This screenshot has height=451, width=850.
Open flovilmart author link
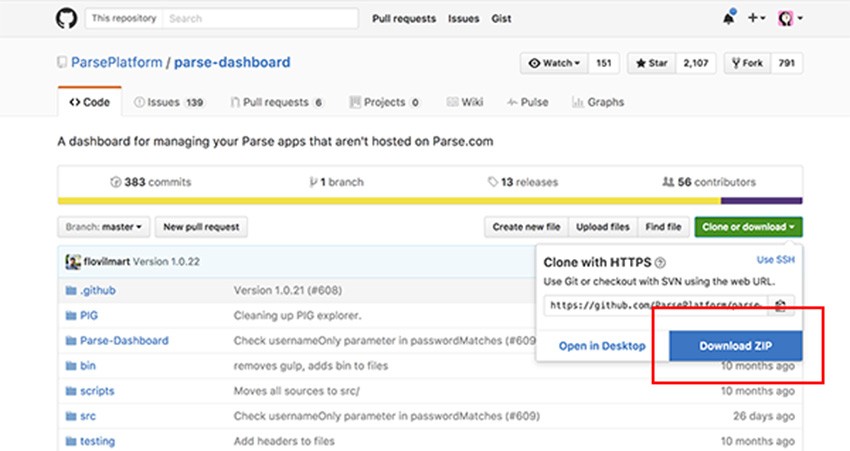107,261
